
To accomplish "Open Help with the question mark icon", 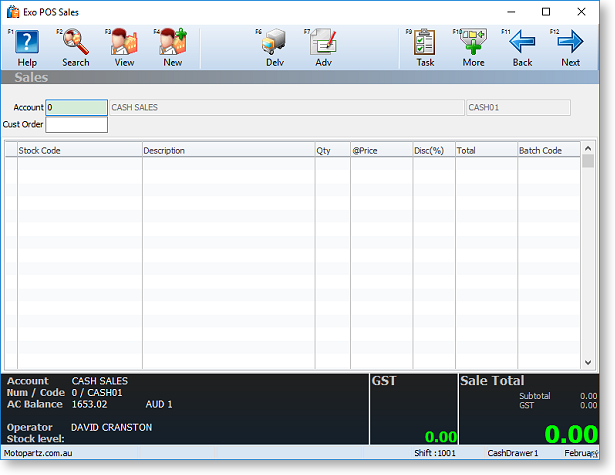I will pyautogui.click(x=27, y=44).
